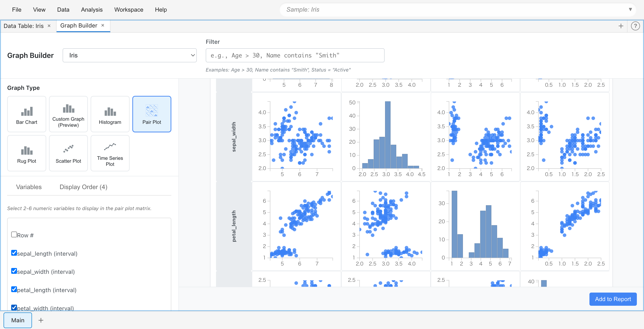Click the Add to Report button
This screenshot has width=644, height=329.
pyautogui.click(x=613, y=299)
